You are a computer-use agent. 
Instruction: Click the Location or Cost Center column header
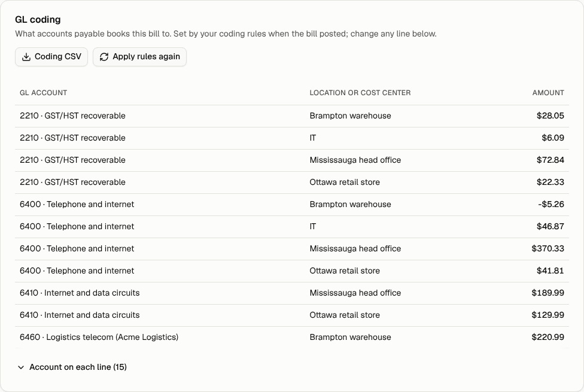360,93
